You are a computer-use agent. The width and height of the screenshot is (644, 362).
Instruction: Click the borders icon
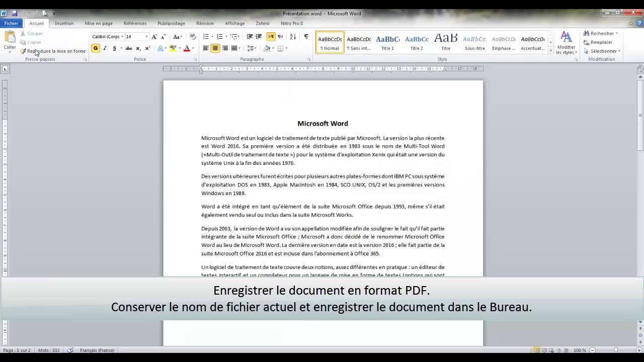(x=281, y=48)
